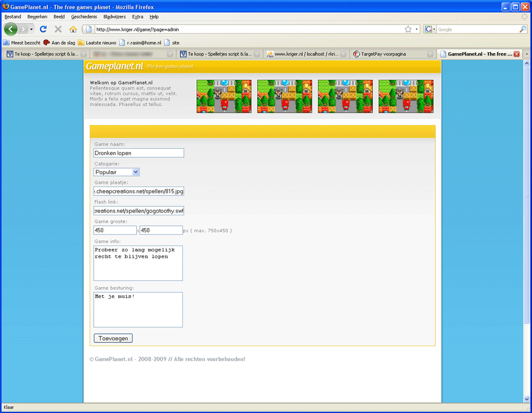Click the Game besturing text area
The image size is (532, 413).
[138, 309]
